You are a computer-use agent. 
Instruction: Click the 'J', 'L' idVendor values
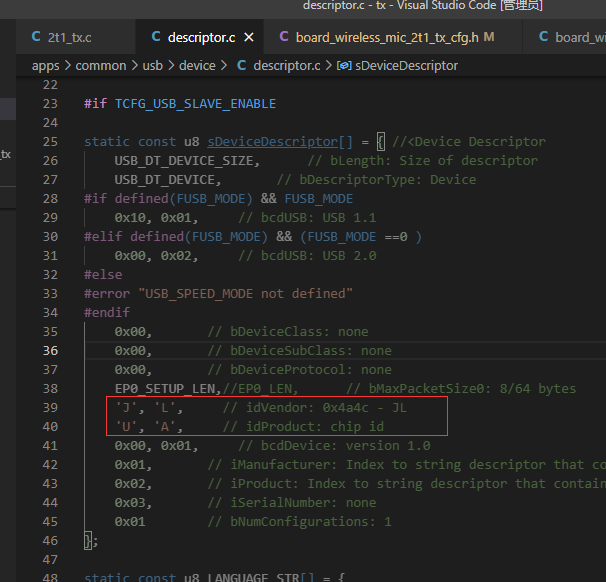pos(149,408)
